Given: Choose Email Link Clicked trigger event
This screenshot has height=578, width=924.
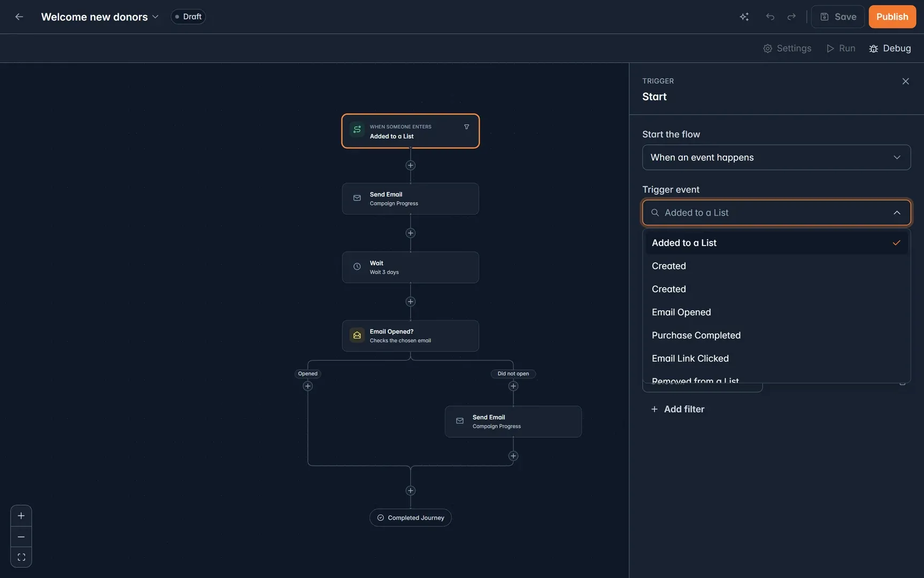Looking at the screenshot, I should pyautogui.click(x=776, y=358).
